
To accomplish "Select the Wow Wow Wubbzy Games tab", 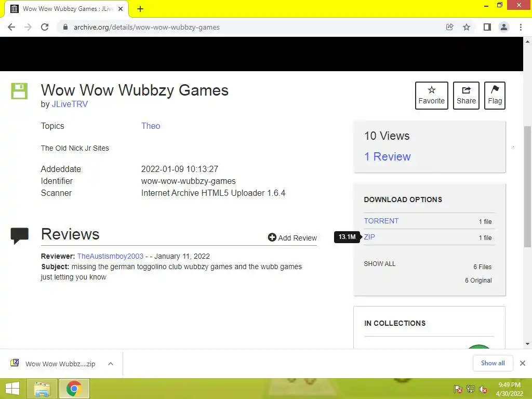I will 66,9.
